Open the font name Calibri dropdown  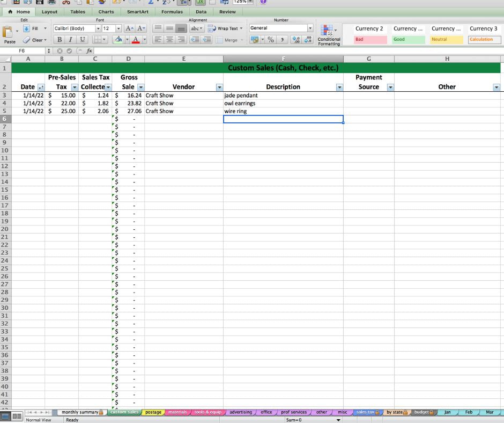98,28
